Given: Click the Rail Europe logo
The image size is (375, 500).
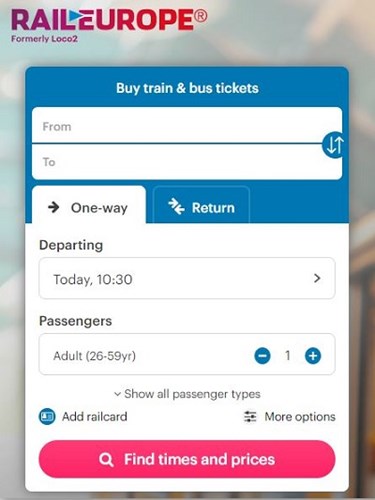Looking at the screenshot, I should 109,25.
